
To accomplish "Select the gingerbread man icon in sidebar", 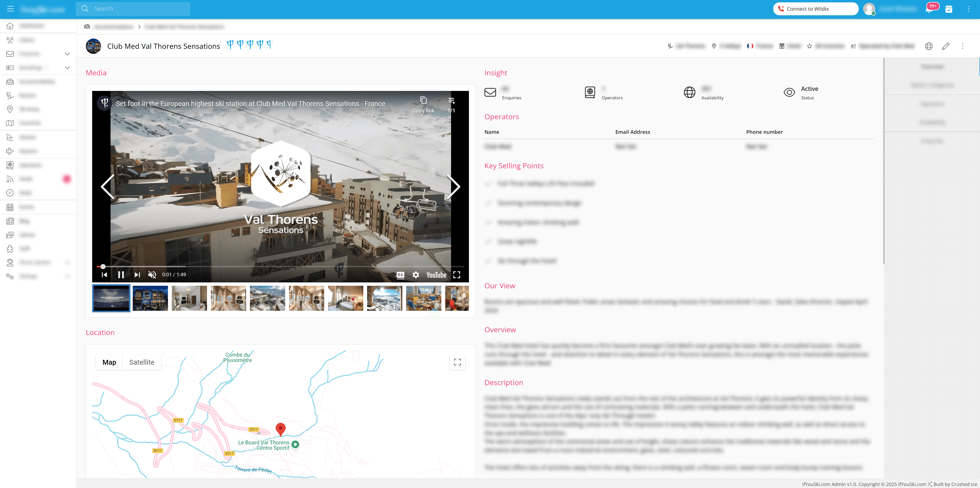I will [x=10, y=248].
